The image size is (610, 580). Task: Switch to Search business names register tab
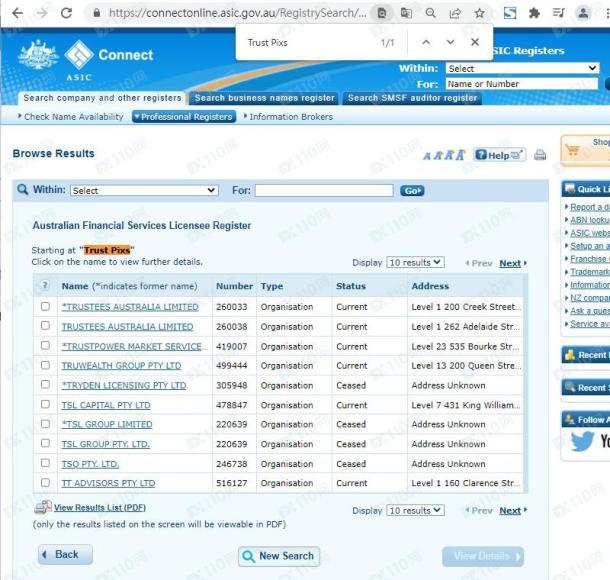[x=265, y=98]
